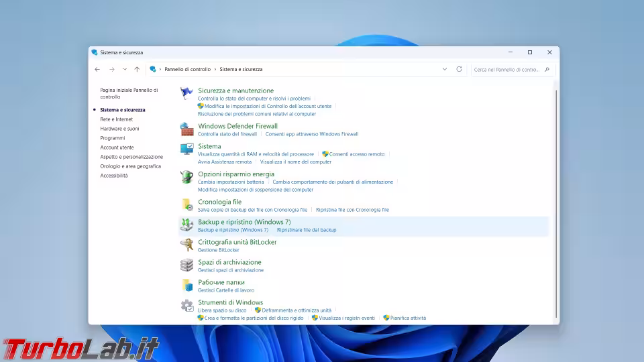Viewport: 644px width, 362px height.
Task: Click the refresh button in address bar
Action: 459,69
